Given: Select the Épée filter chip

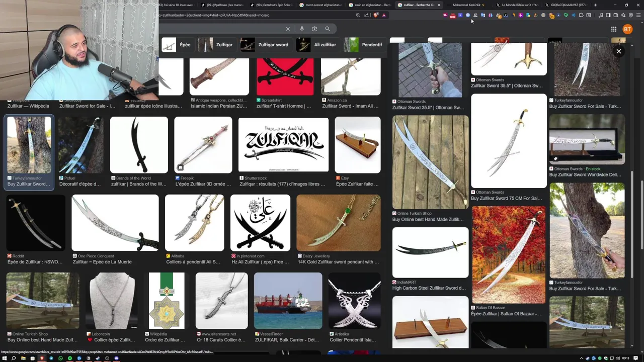Looking at the screenshot, I should point(178,45).
